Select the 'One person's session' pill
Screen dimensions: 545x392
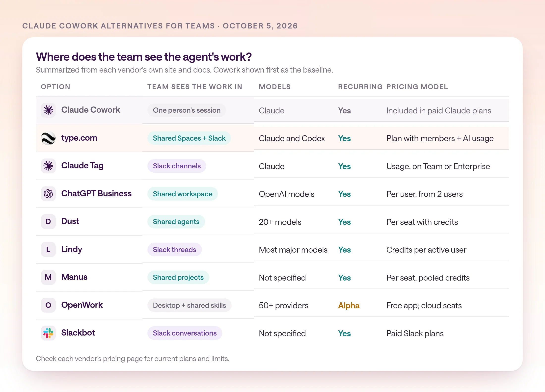pos(187,110)
